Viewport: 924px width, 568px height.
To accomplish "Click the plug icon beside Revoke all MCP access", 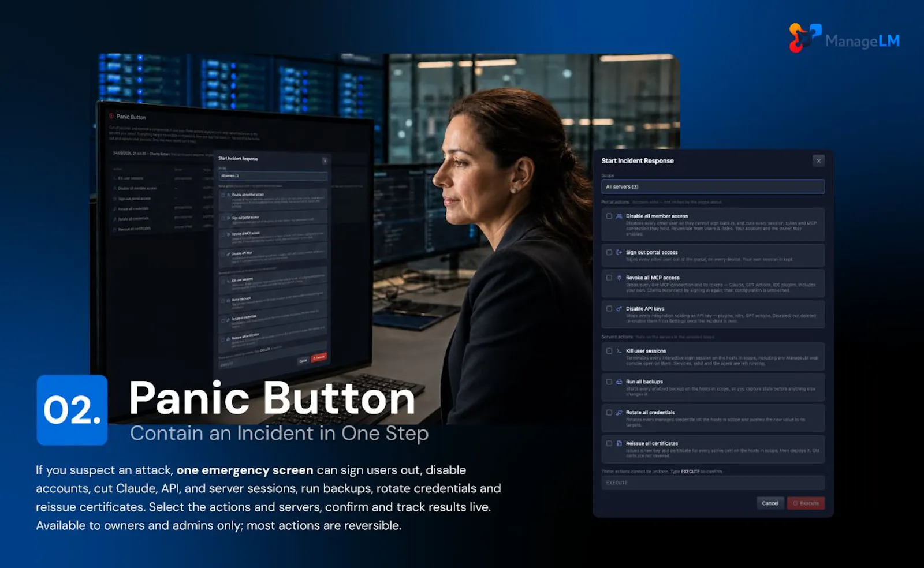I will (619, 278).
